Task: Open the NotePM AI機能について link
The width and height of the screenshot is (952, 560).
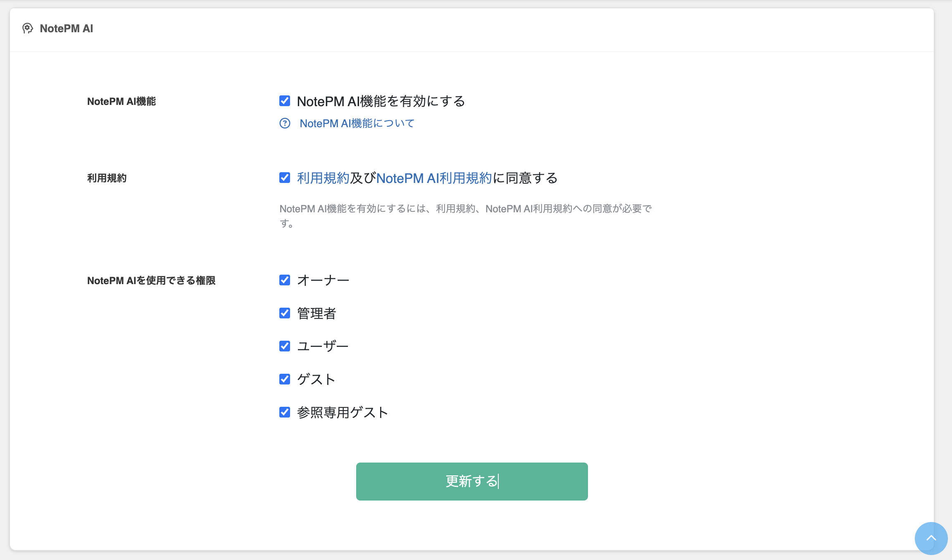Action: (357, 123)
